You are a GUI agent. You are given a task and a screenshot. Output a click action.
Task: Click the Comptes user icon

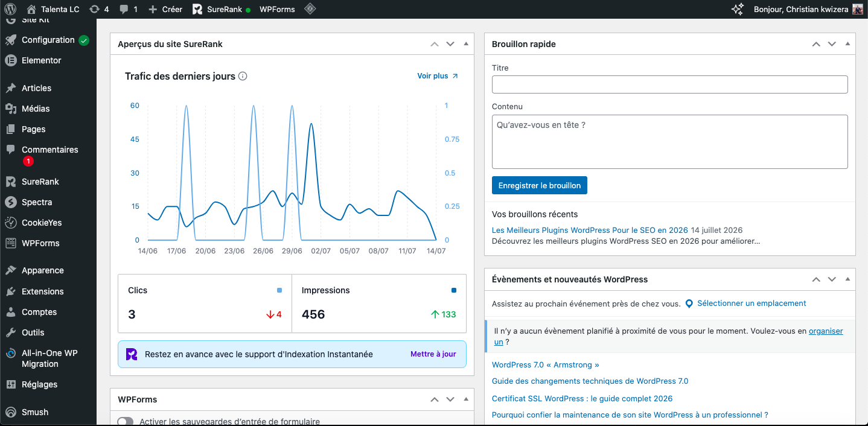[10, 312]
